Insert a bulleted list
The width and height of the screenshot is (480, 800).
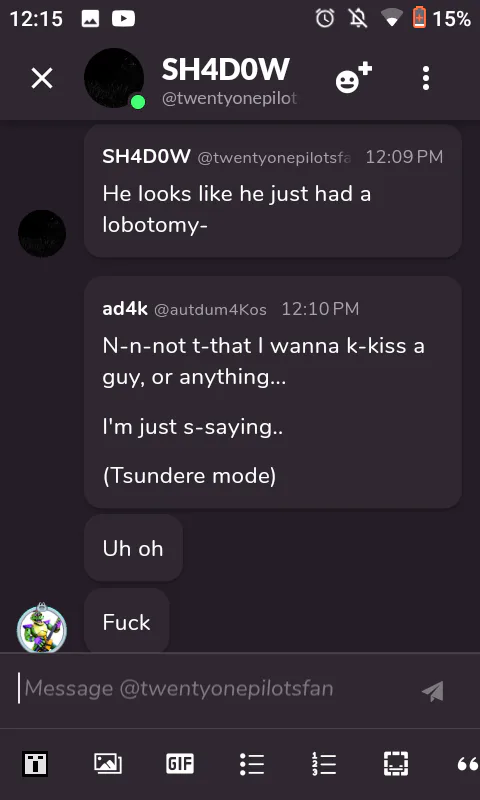(252, 764)
